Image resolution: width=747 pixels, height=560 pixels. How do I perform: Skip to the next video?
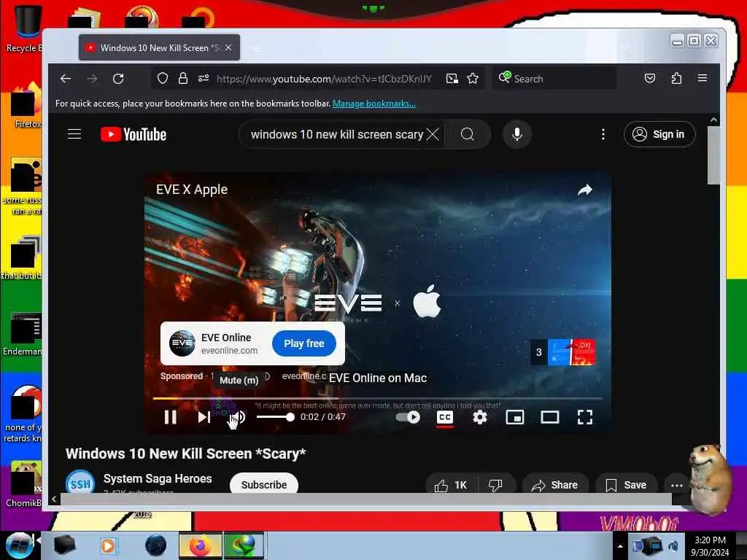coord(204,417)
